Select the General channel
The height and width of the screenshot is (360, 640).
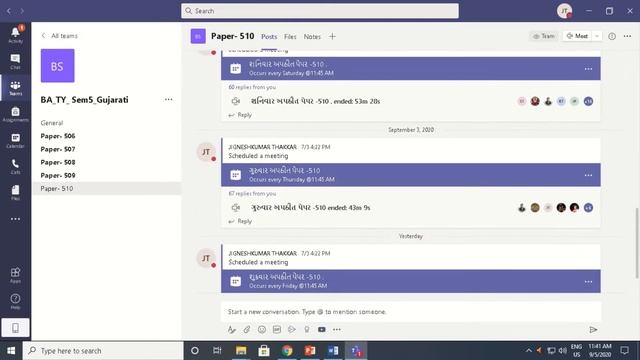point(51,123)
